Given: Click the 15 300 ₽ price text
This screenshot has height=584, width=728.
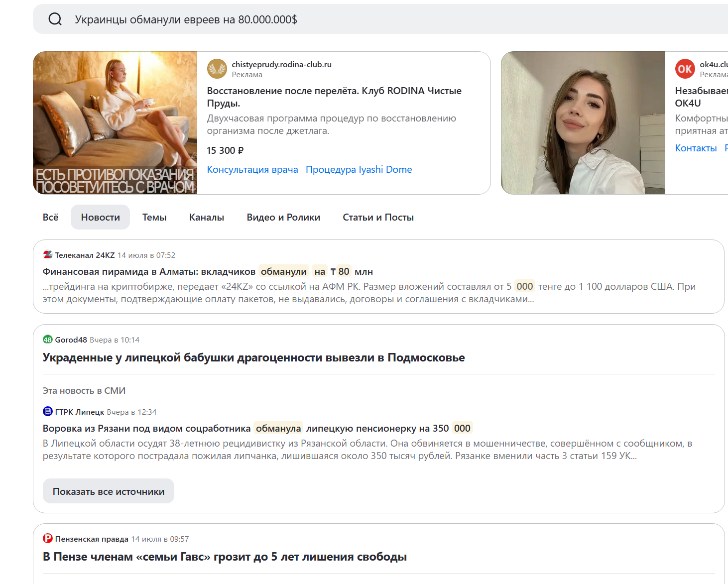Looking at the screenshot, I should coord(226,150).
